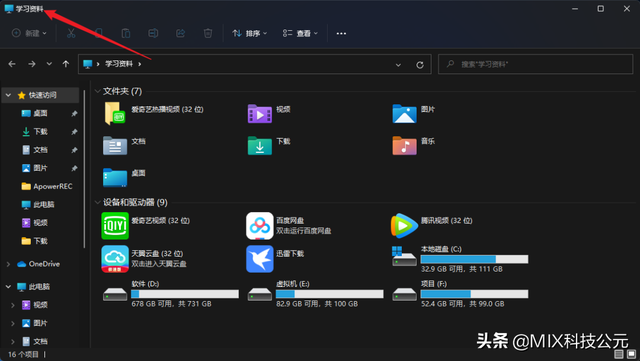Select the 下载 folder icon
Image resolution: width=640 pixels, height=361 pixels.
coord(260,145)
